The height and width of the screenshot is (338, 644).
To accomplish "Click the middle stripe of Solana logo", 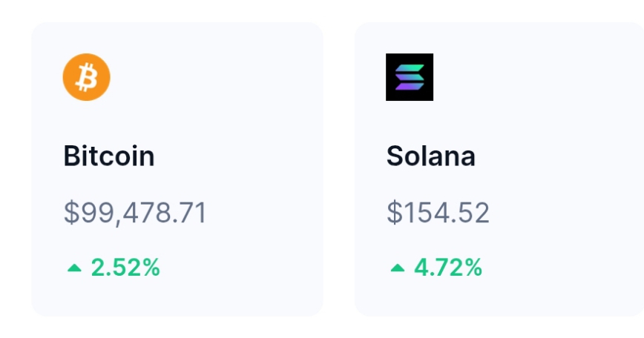I will (410, 77).
